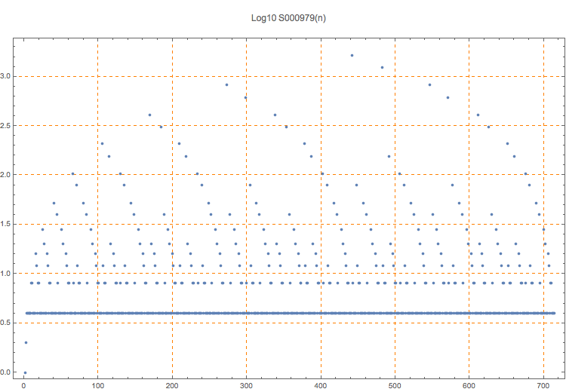Click the y-axis label "3.0"
Viewport: 566px width, 392px height.
point(5,76)
